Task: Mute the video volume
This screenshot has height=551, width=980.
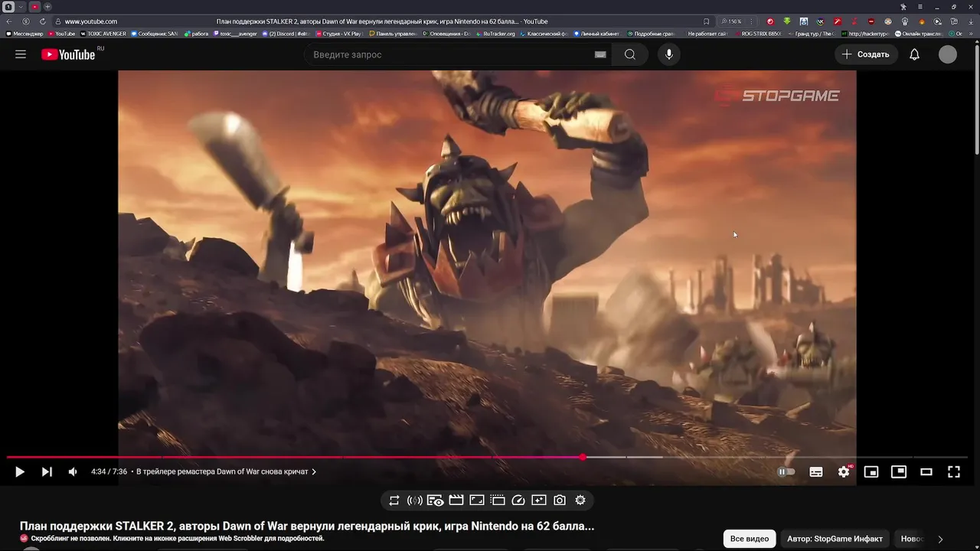Action: tap(73, 472)
